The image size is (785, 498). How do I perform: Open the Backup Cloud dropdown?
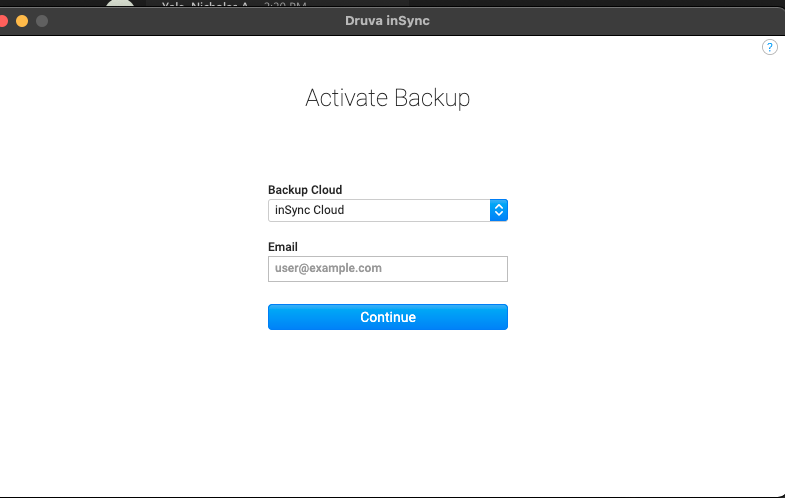point(388,210)
